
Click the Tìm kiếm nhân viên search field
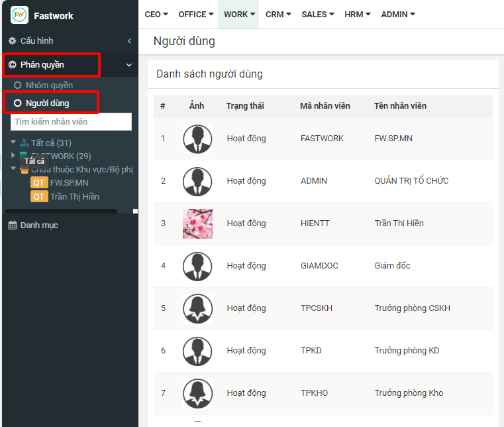tap(71, 122)
